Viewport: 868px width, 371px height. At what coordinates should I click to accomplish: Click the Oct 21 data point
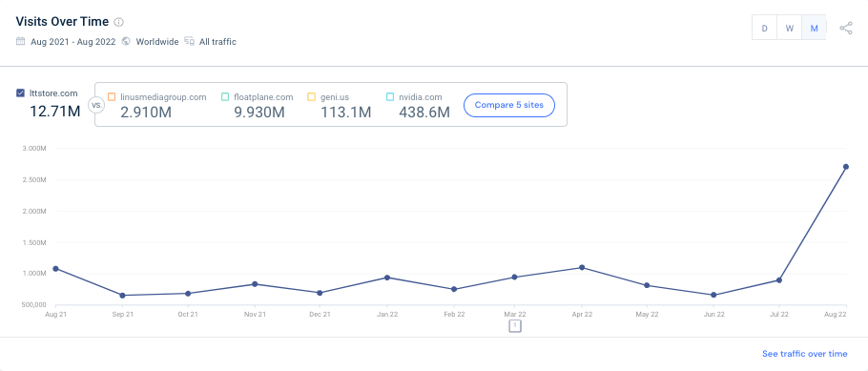(x=188, y=294)
